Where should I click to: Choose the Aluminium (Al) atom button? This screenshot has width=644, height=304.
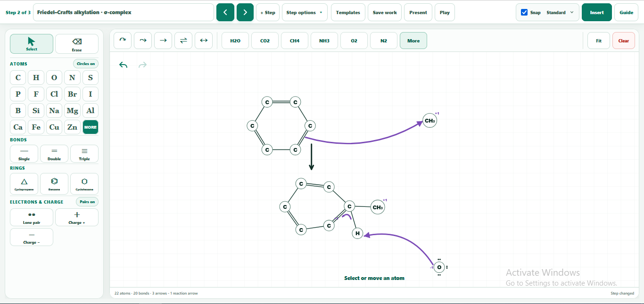pyautogui.click(x=91, y=111)
